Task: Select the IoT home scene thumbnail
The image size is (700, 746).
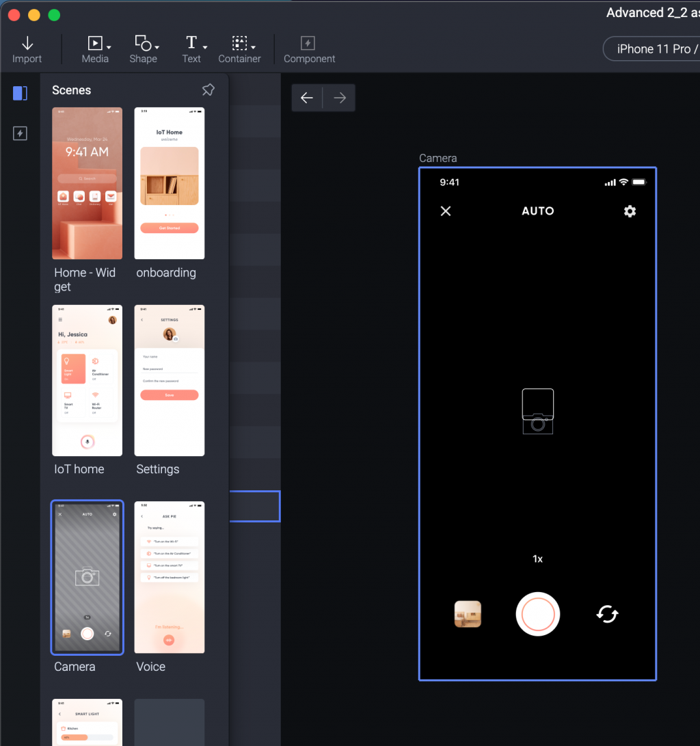Action: (x=87, y=381)
